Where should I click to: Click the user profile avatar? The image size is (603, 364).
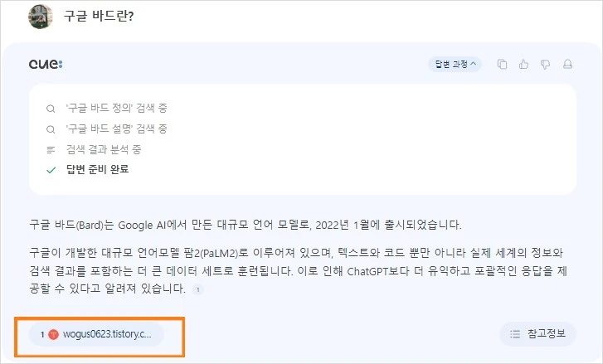[41, 17]
